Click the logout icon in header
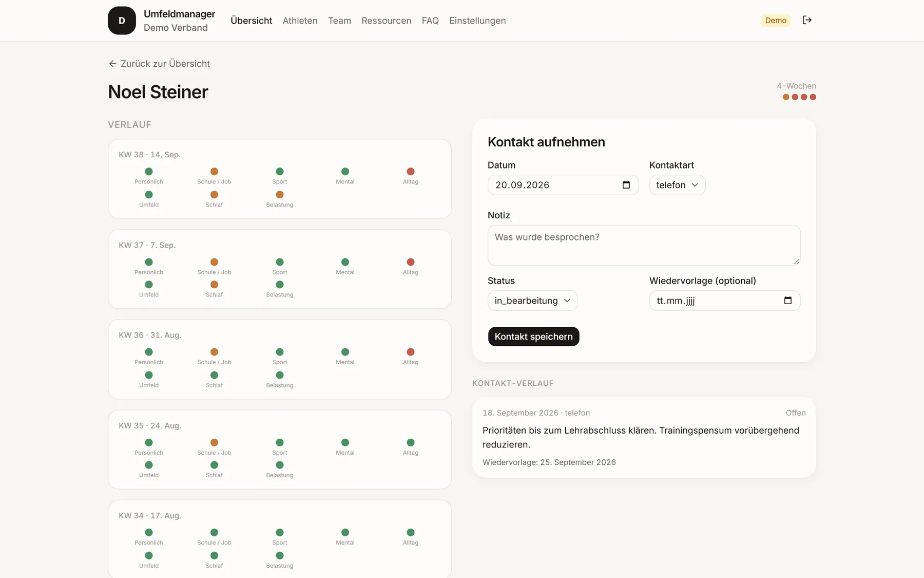924x578 pixels. click(807, 20)
